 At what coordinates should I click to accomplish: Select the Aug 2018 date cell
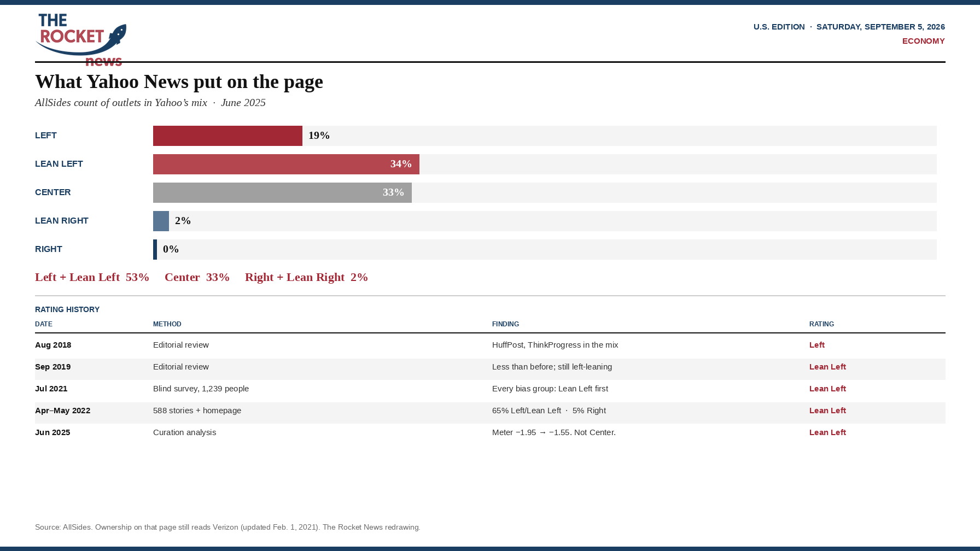pyautogui.click(x=53, y=345)
